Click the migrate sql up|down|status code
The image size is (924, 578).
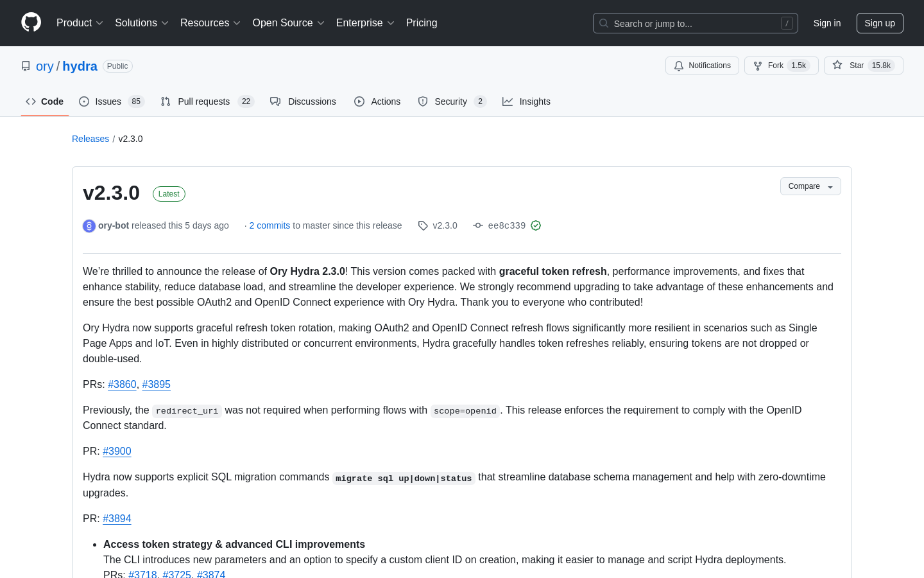click(x=404, y=478)
